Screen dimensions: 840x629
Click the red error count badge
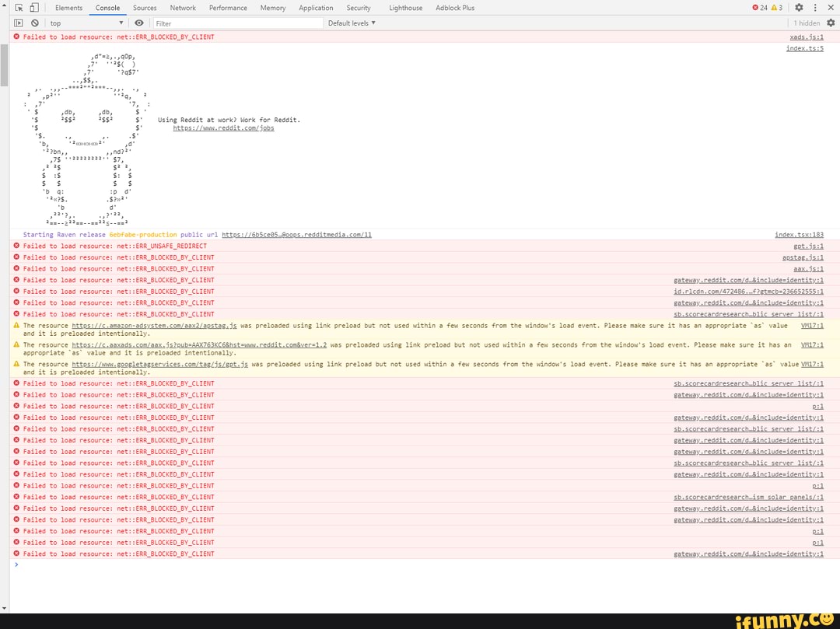(760, 8)
